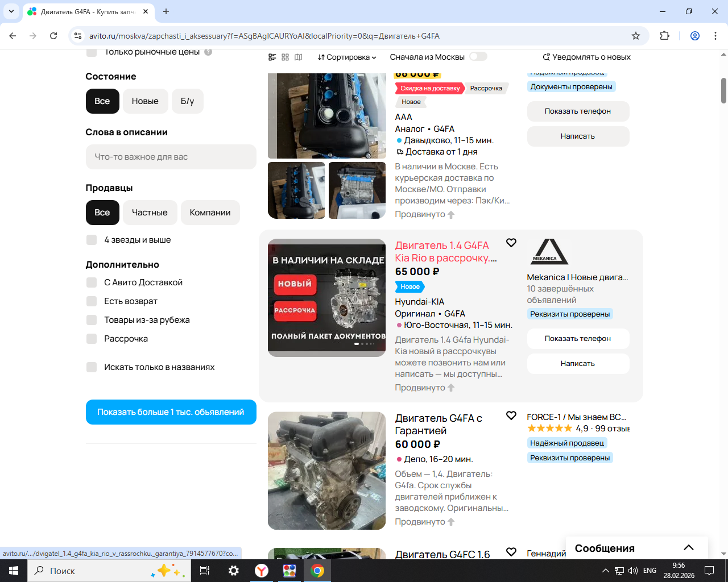Check Рассрочка filter checkbox

click(92, 339)
